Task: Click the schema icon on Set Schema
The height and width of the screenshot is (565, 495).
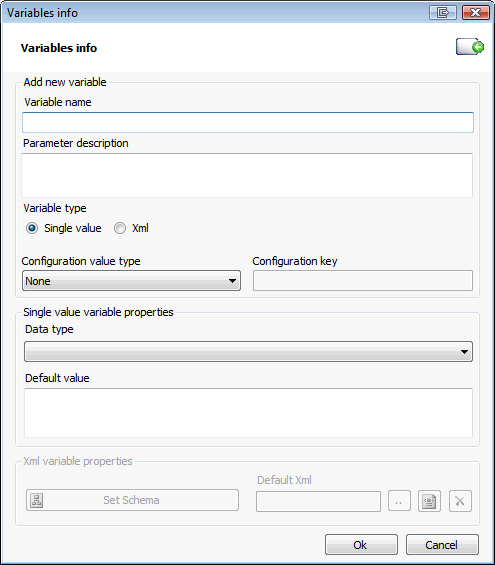Action: point(37,500)
